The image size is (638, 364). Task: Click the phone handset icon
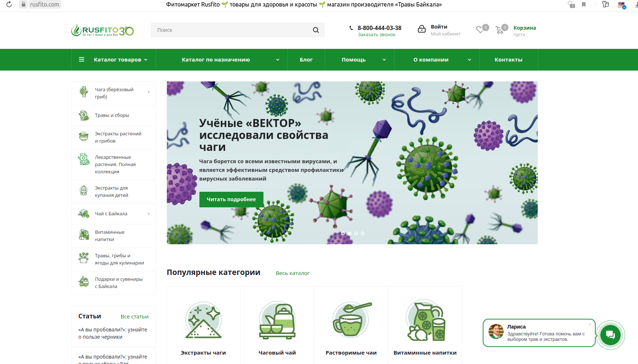[351, 28]
